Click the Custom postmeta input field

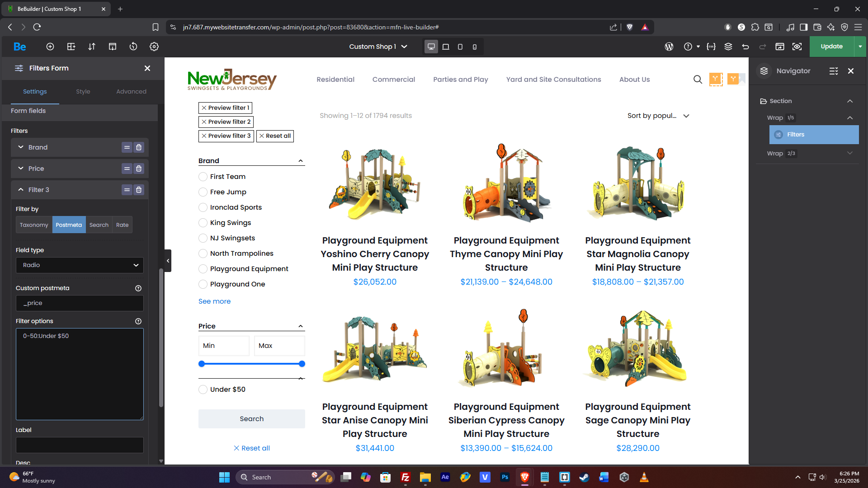pyautogui.click(x=80, y=303)
